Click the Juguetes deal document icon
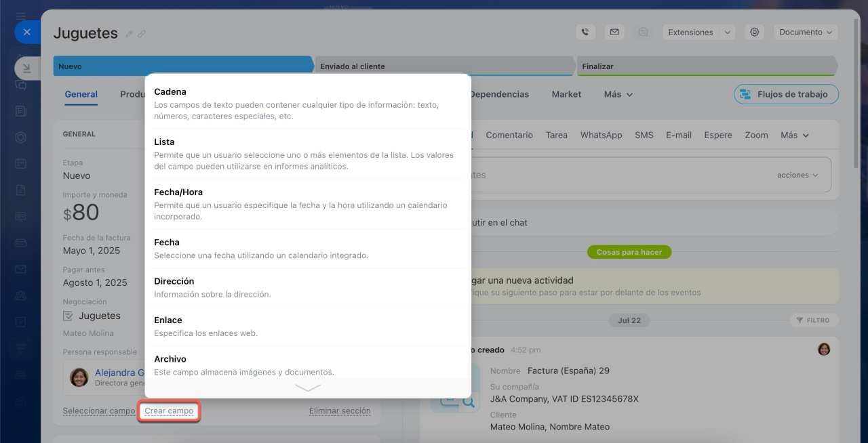The height and width of the screenshot is (443, 868). (68, 316)
